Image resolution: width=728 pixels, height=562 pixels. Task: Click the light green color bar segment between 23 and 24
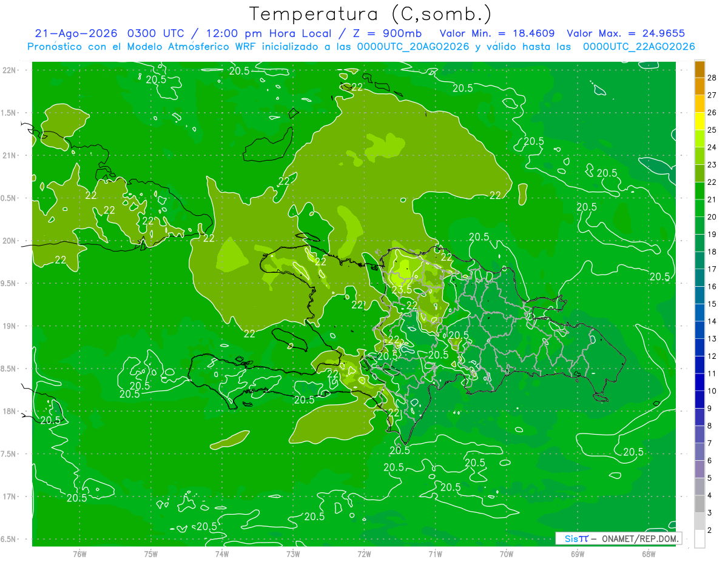[x=699, y=156]
